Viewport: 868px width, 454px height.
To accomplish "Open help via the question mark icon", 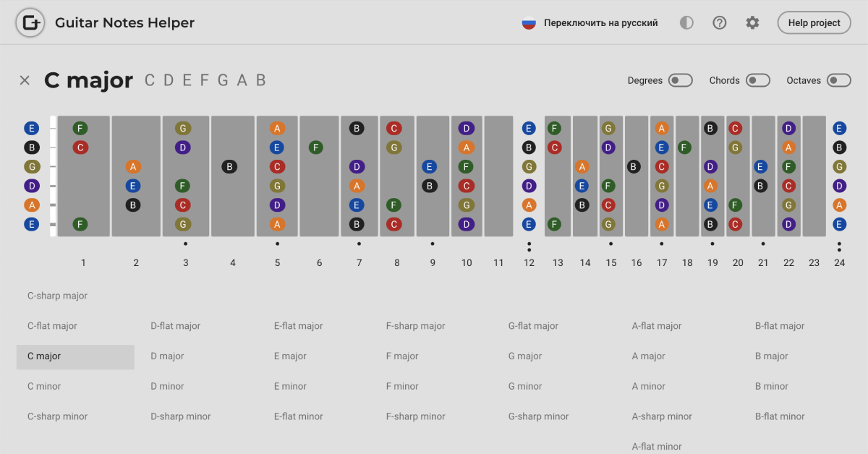I will [x=719, y=22].
